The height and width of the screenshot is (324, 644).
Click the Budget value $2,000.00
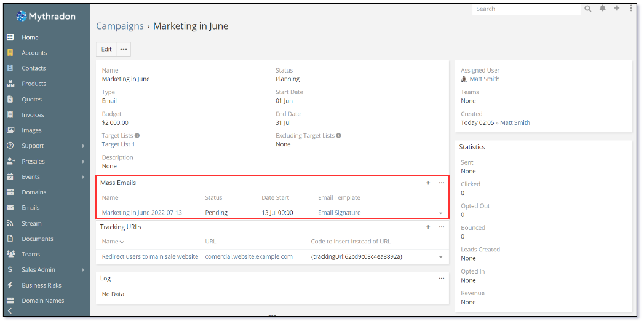tap(115, 122)
